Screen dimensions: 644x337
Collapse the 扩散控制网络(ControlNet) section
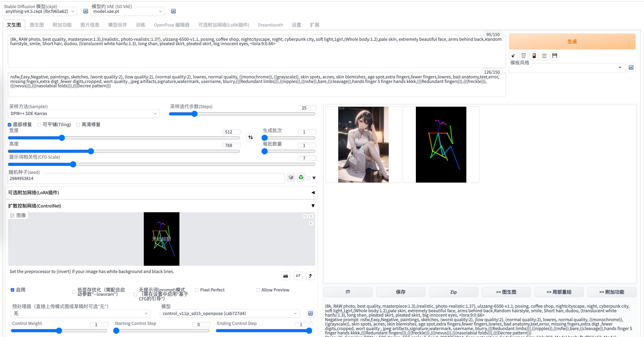click(312, 206)
